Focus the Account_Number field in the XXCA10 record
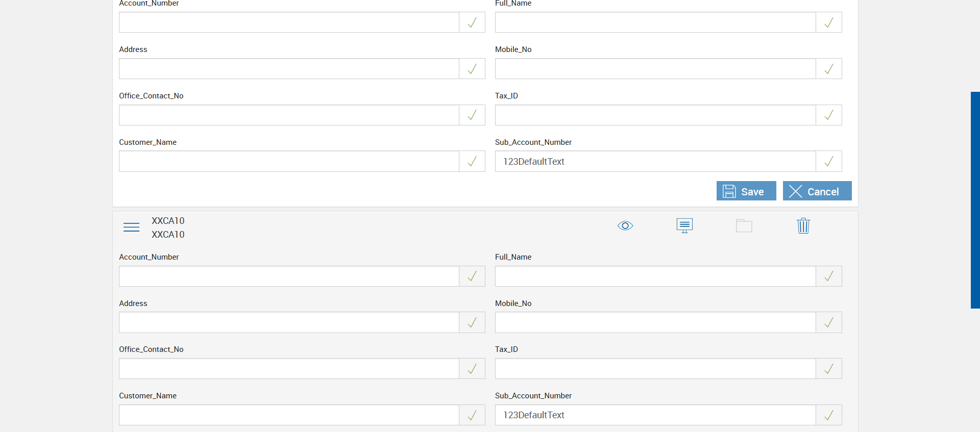 click(289, 276)
